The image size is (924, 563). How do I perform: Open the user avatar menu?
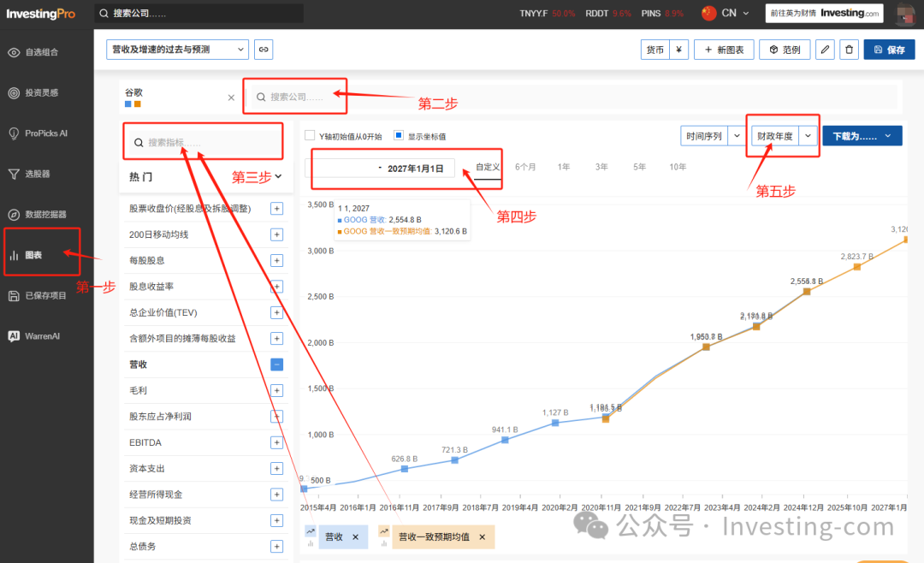(x=905, y=14)
